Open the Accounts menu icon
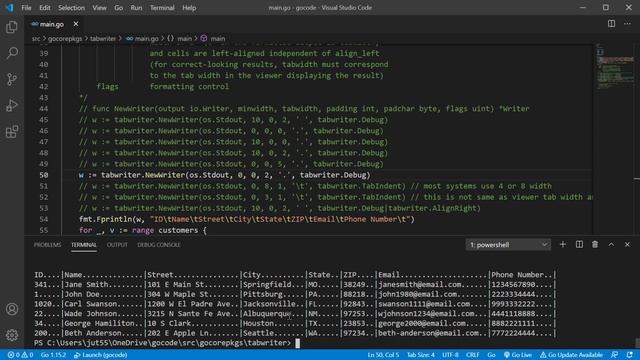The height and width of the screenshot is (360, 640). [12, 309]
